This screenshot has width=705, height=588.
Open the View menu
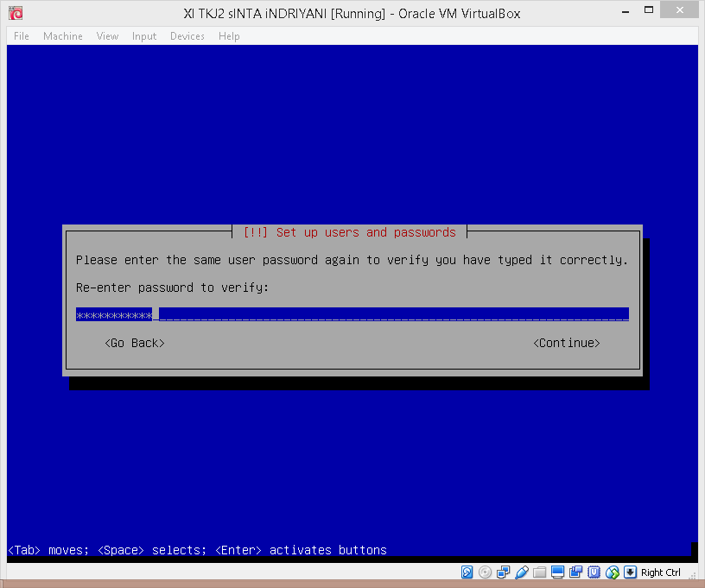tap(107, 36)
